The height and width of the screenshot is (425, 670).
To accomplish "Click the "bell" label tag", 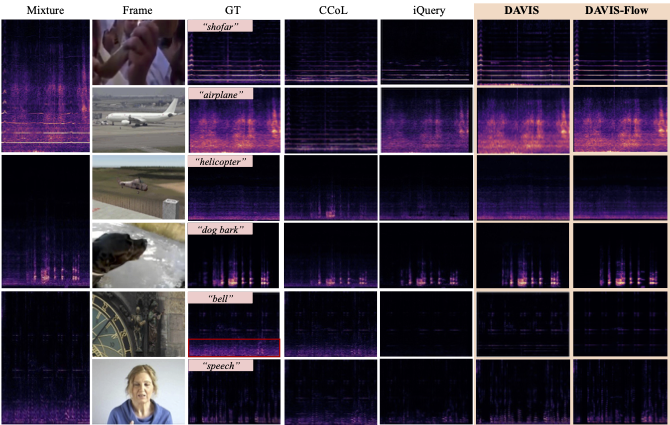I will click(x=220, y=298).
